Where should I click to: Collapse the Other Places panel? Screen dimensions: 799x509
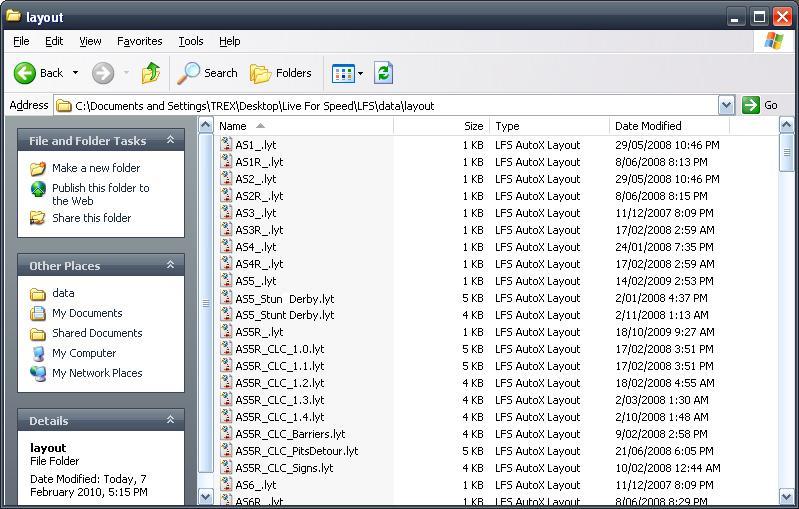click(171, 265)
